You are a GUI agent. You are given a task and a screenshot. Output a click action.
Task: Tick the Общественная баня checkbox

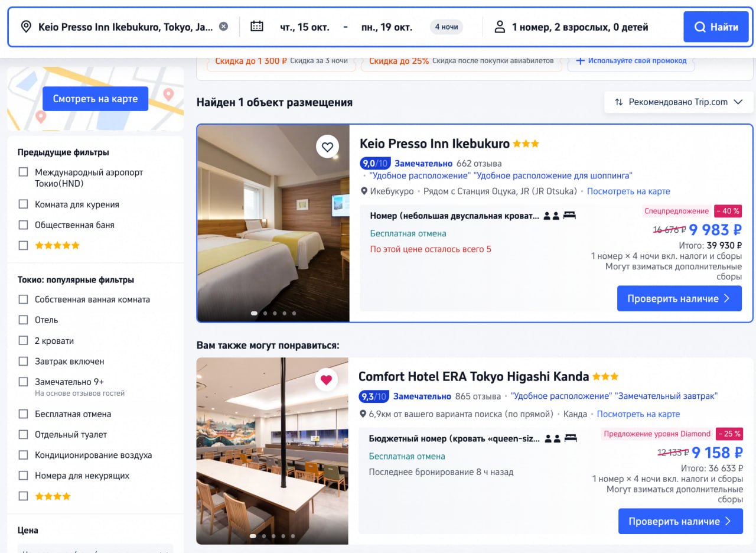tap(23, 225)
